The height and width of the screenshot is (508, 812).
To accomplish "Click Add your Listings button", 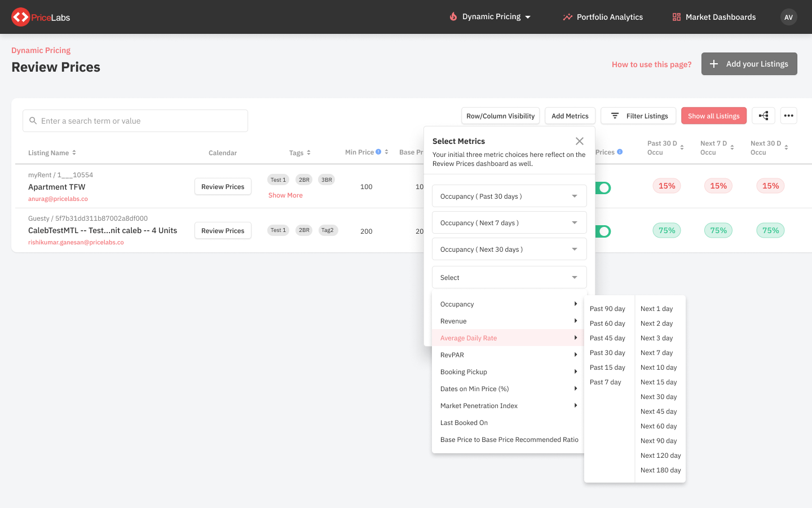I will (x=749, y=64).
